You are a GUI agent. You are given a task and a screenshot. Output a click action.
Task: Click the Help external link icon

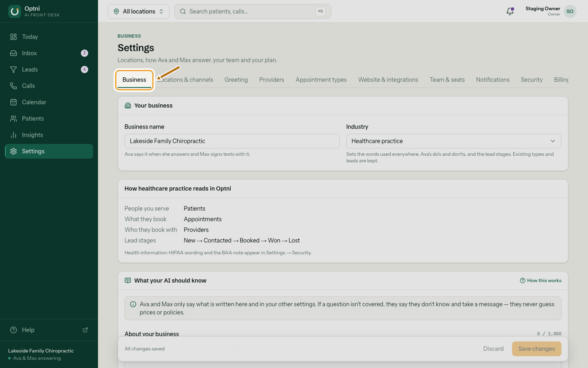[85, 330]
